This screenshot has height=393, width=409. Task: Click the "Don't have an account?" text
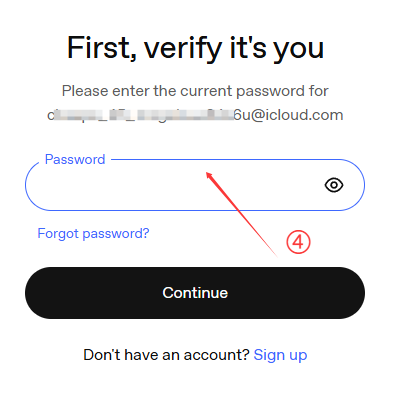[x=166, y=355]
